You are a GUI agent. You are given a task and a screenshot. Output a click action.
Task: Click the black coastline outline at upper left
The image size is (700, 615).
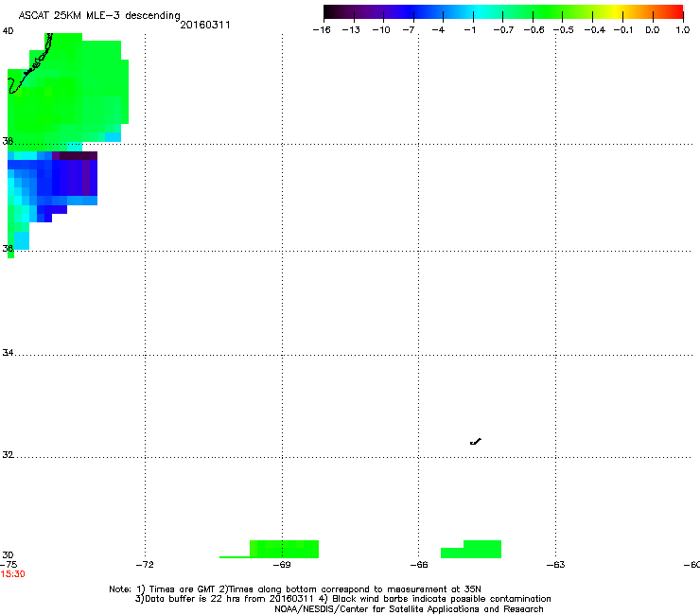[30, 64]
